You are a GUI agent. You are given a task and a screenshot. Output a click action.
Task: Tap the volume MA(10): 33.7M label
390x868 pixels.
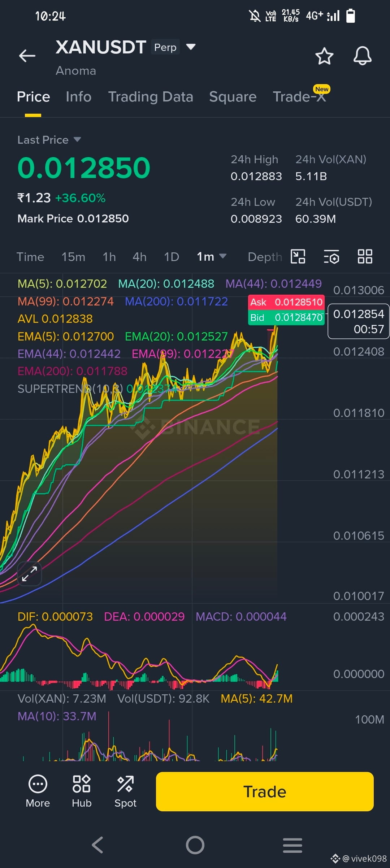point(57,716)
